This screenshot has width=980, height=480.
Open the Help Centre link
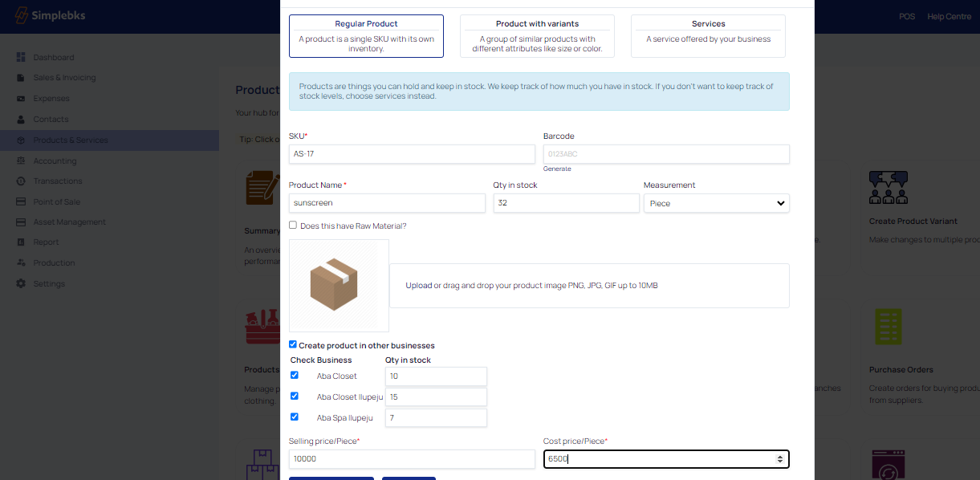coord(949,17)
